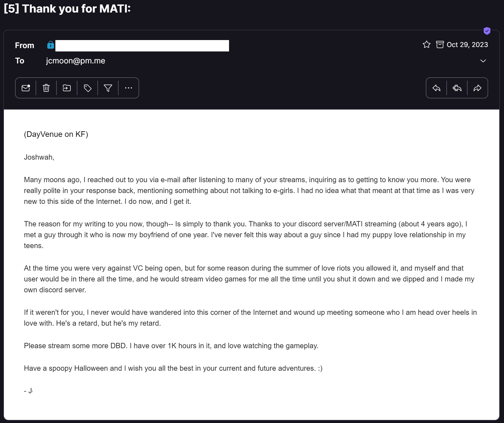504x423 pixels.
Task: Star this message
Action: tap(427, 44)
